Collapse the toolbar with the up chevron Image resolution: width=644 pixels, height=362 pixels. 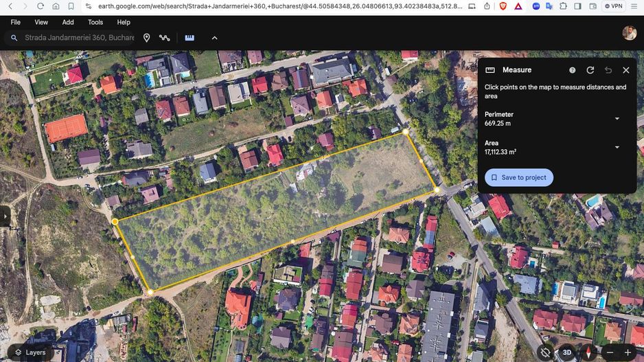click(214, 38)
